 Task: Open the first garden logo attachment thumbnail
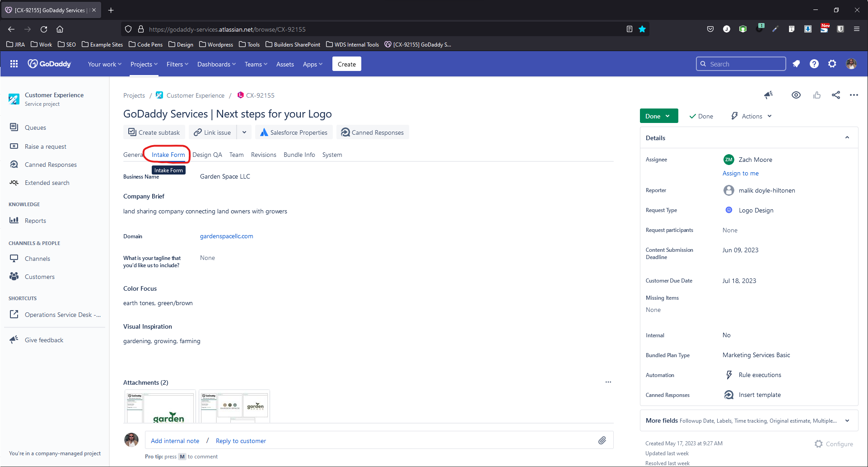coord(160,407)
